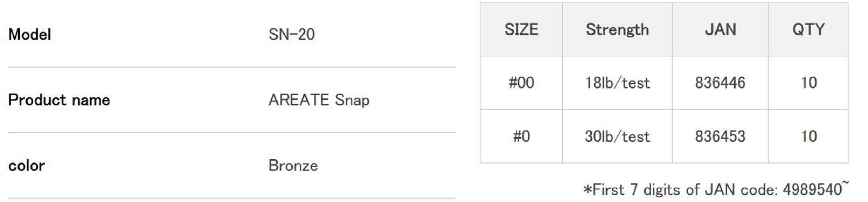Click the color label
Image resolution: width=868 pixels, height=202 pixels.
(26, 166)
